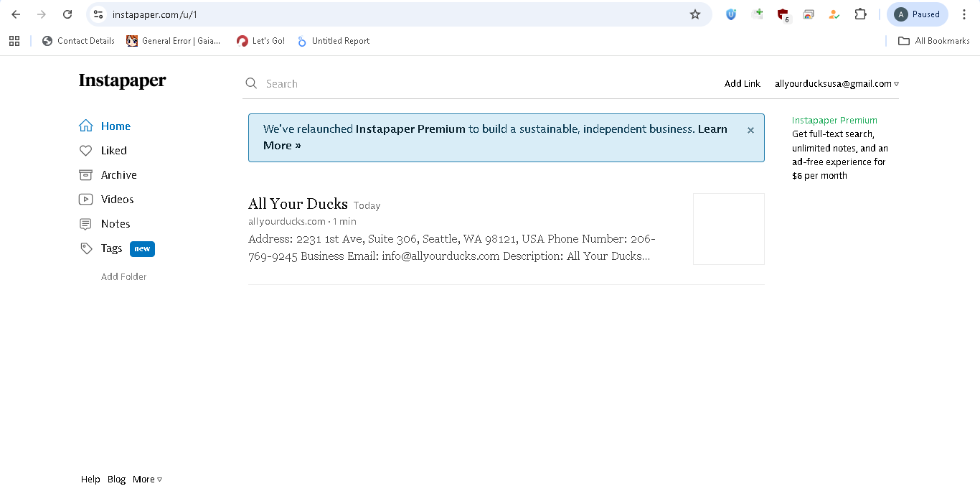
Task: Open the Chrome extensions puzzle icon
Action: click(860, 14)
